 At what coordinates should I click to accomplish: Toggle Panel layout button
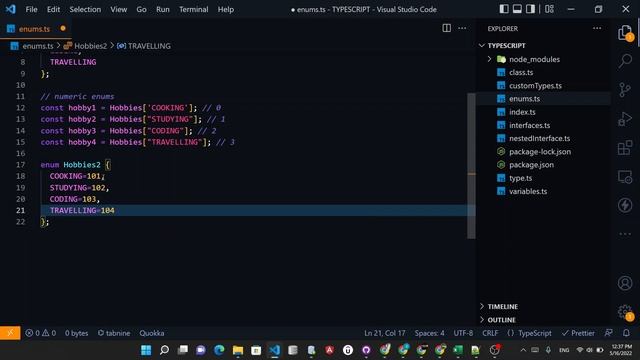point(517,9)
